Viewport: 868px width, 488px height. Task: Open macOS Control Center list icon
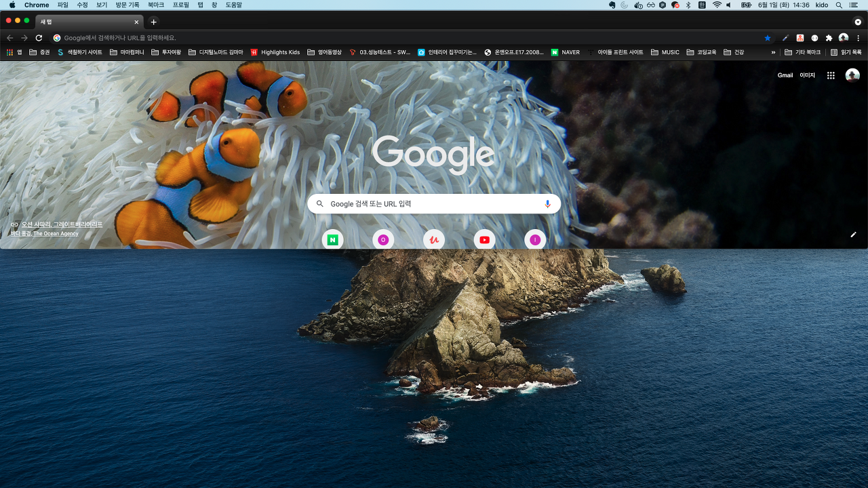pos(853,5)
